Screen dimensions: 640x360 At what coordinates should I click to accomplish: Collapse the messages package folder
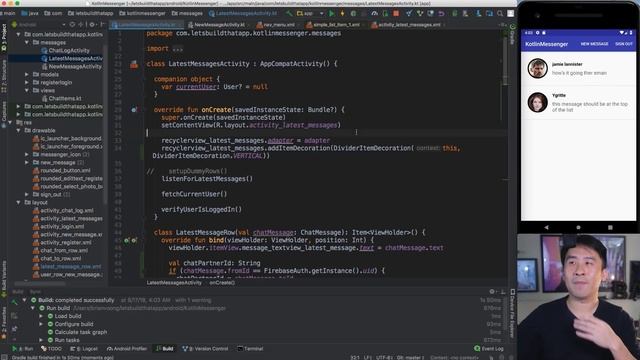point(27,42)
